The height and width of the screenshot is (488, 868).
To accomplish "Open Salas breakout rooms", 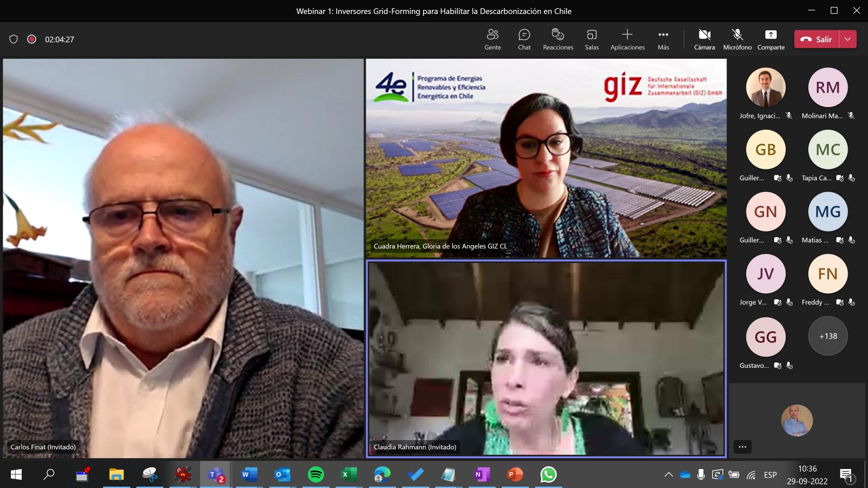I will [591, 39].
